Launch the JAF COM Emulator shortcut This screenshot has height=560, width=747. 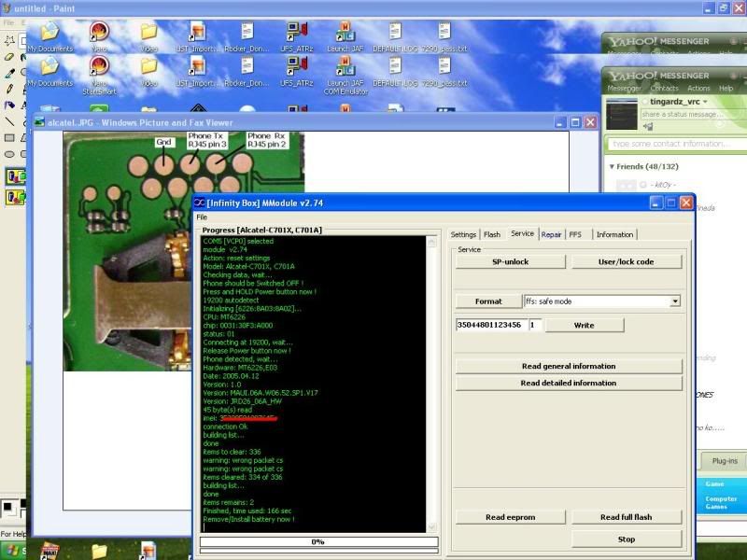345,67
